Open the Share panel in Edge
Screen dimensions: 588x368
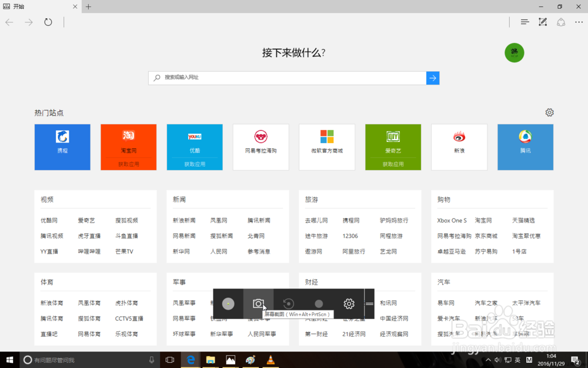click(560, 22)
